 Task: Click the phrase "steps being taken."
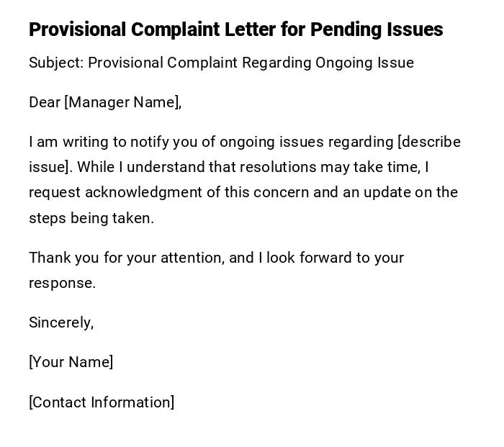click(91, 218)
